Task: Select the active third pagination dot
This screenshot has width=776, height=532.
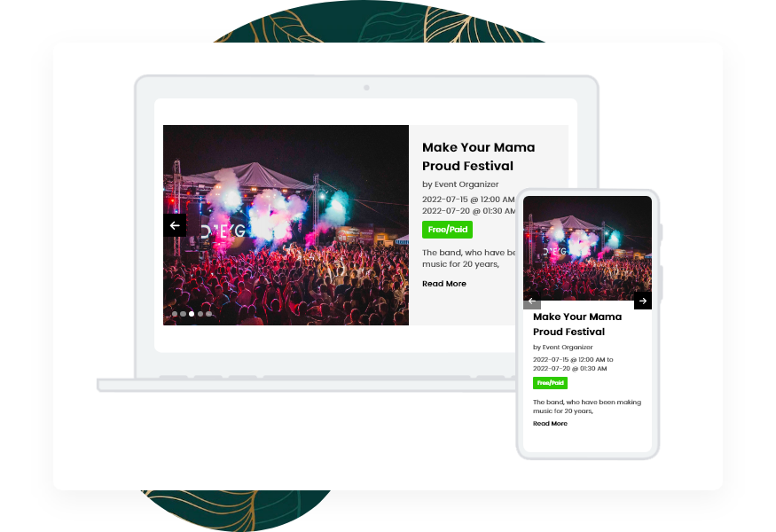Action: tap(192, 314)
